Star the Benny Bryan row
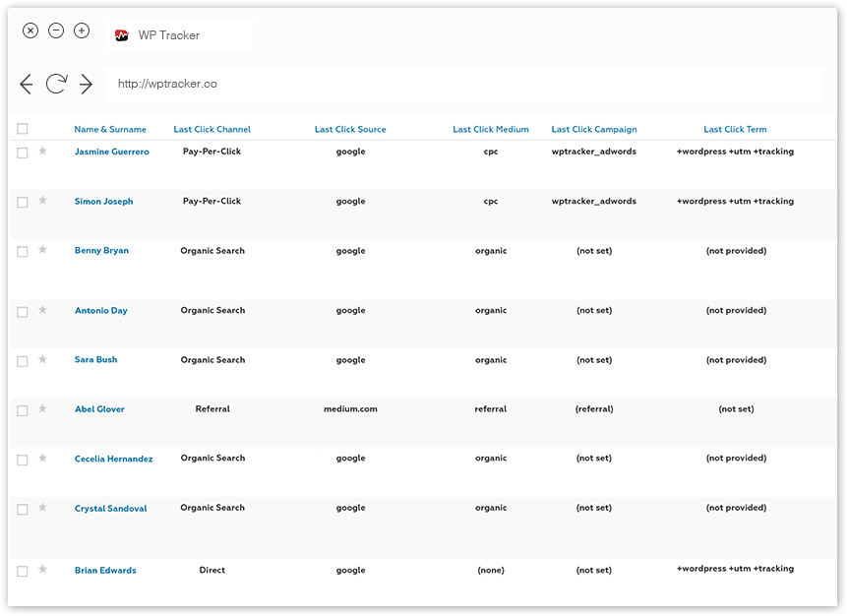The image size is (847, 616). click(42, 249)
